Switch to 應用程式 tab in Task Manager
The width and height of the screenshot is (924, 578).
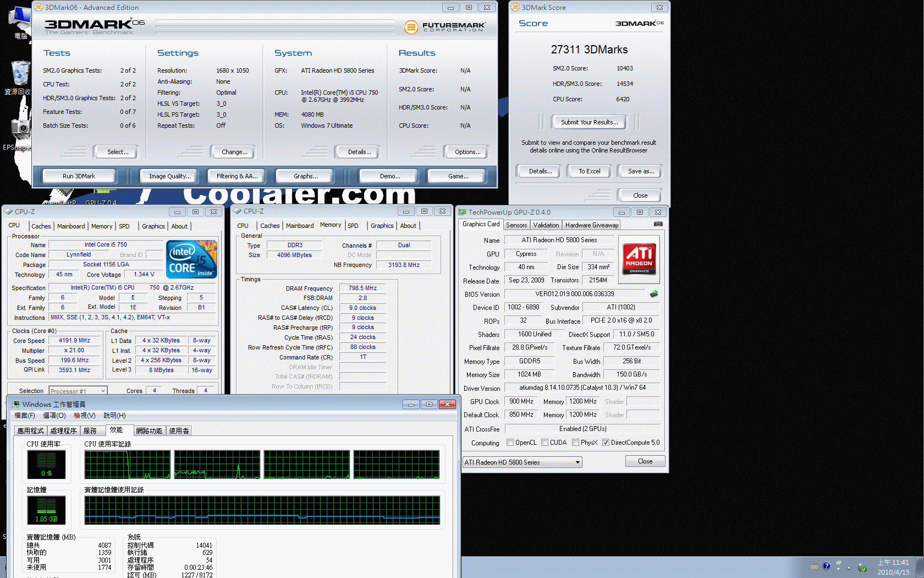click(x=30, y=431)
